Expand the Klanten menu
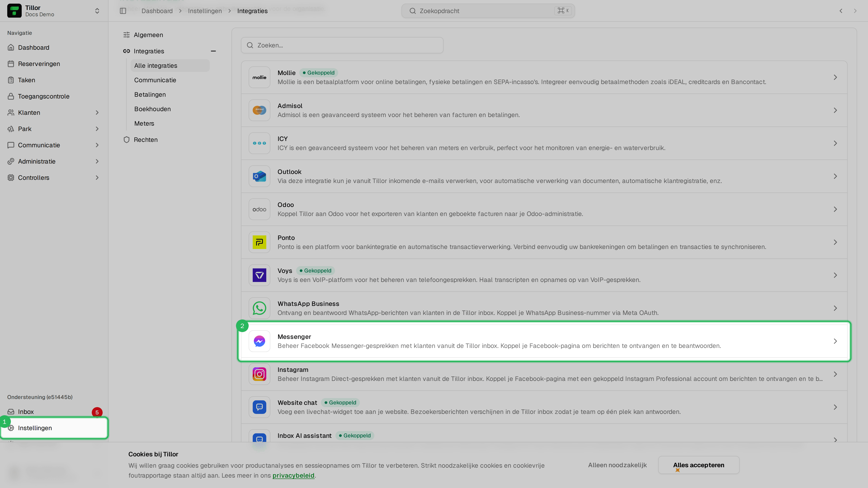 [x=97, y=113]
